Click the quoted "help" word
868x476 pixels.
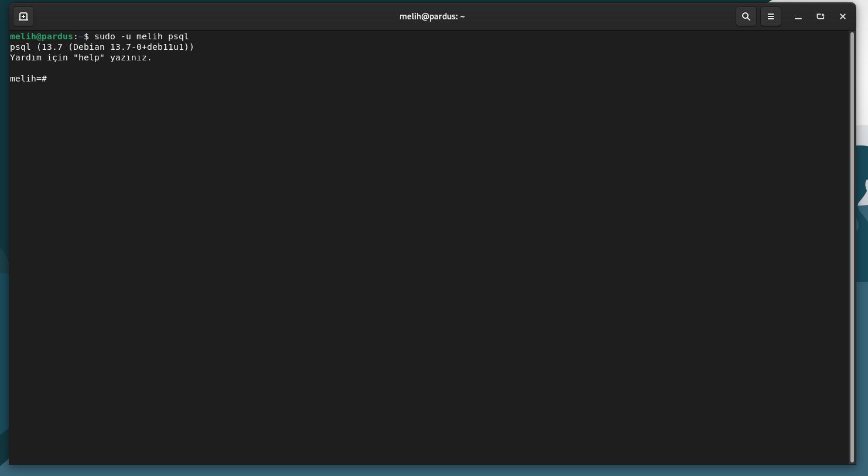pos(88,57)
